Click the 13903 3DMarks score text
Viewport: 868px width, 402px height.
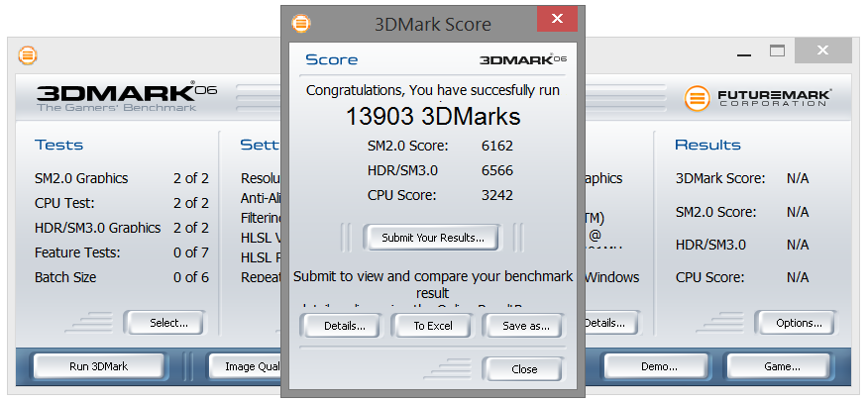tap(433, 117)
